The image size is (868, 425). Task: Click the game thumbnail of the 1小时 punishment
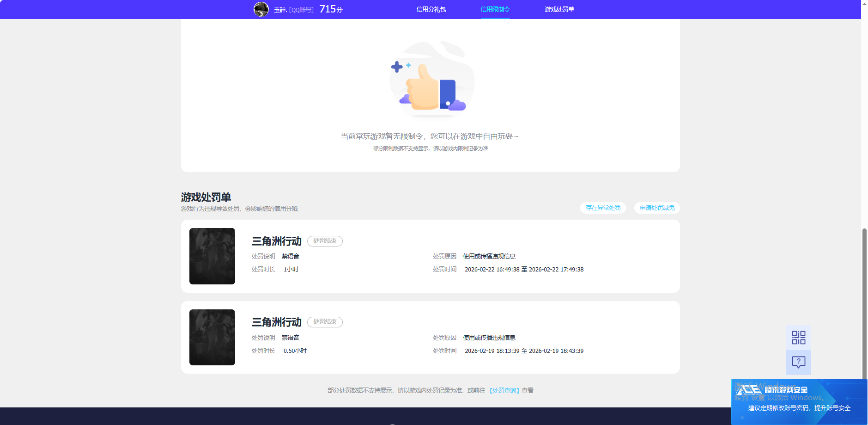(x=212, y=256)
